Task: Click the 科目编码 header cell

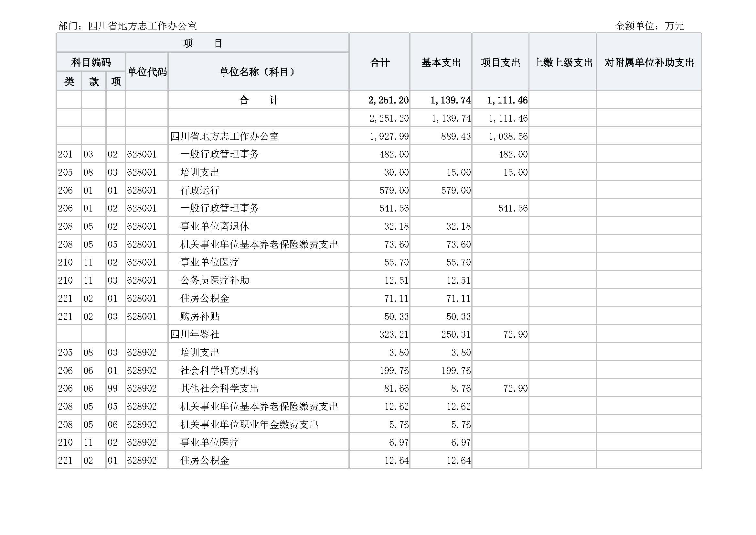Action: 91,62
